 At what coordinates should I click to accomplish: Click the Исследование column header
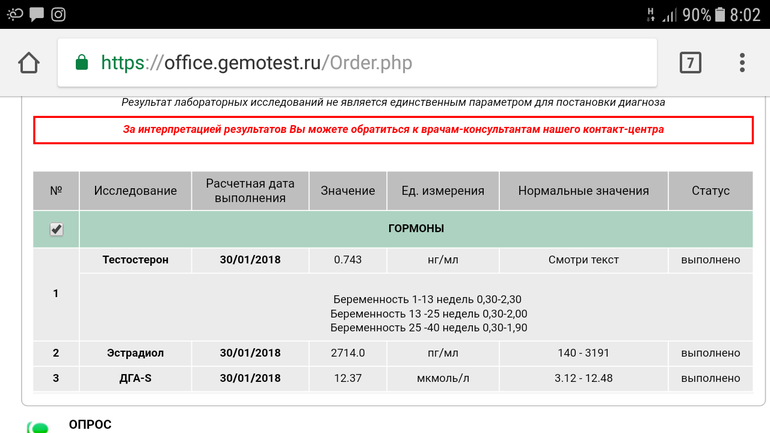pos(135,191)
